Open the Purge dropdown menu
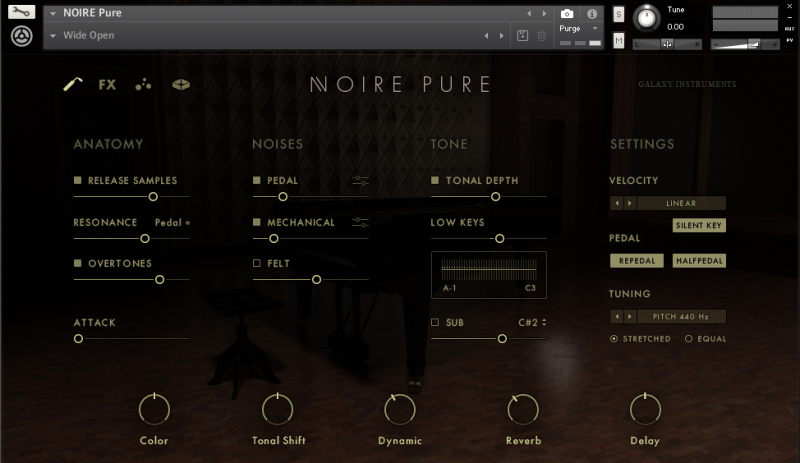This screenshot has width=800, height=463. click(579, 29)
